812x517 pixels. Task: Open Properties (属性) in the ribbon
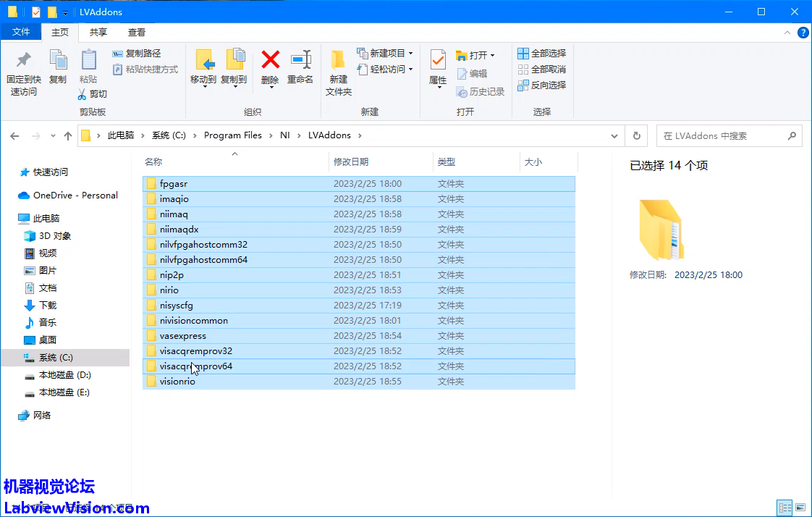(x=438, y=61)
